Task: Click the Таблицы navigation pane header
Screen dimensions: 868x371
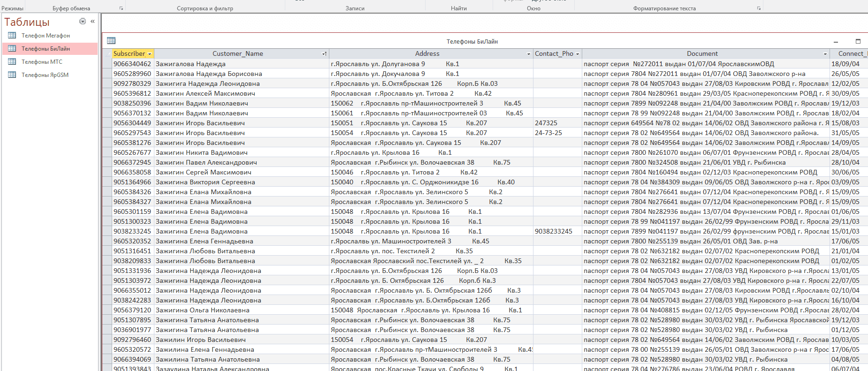Action: click(x=27, y=22)
